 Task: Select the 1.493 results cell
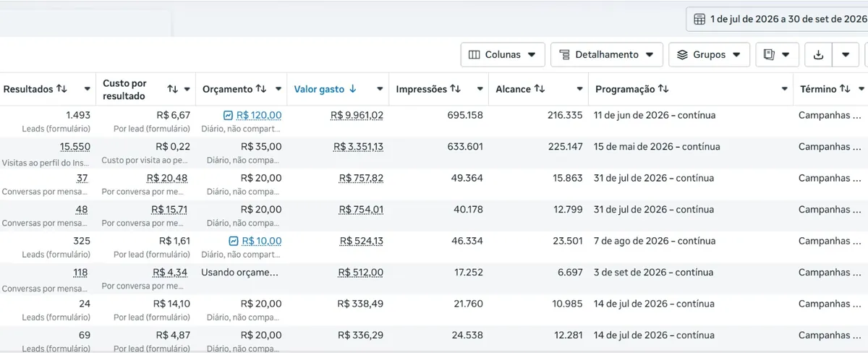coord(78,115)
